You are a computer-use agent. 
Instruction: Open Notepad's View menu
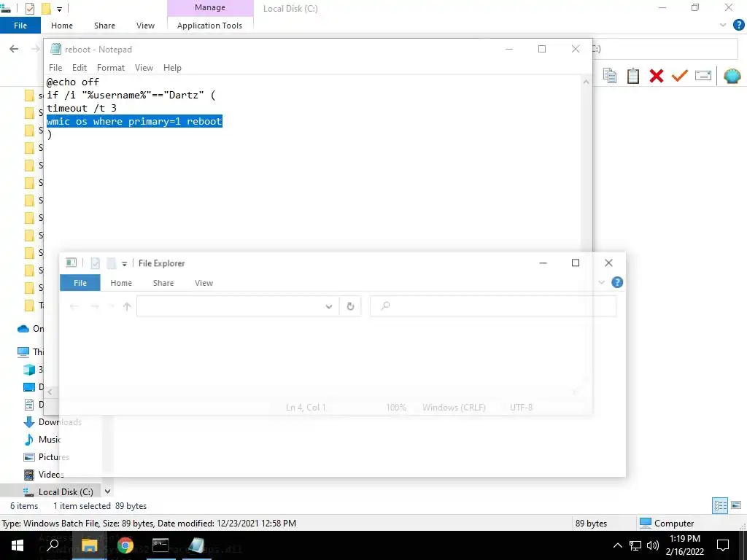144,68
